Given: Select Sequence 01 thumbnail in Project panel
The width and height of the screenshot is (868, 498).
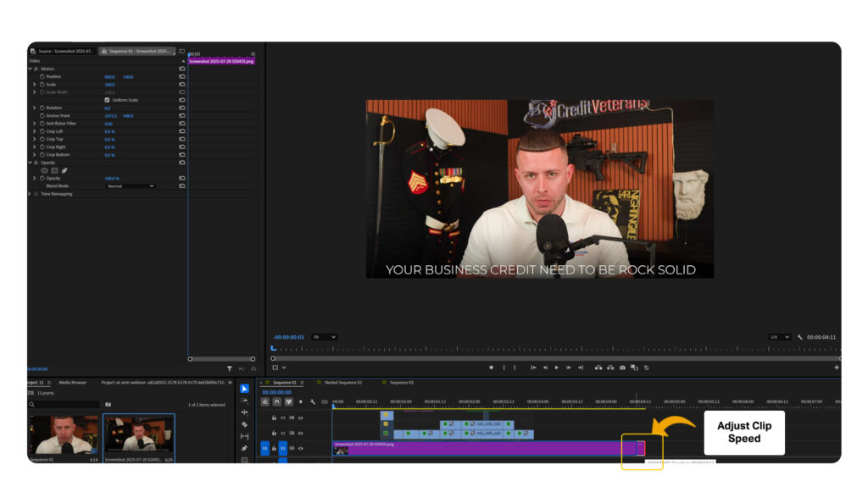Looking at the screenshot, I should [x=64, y=435].
